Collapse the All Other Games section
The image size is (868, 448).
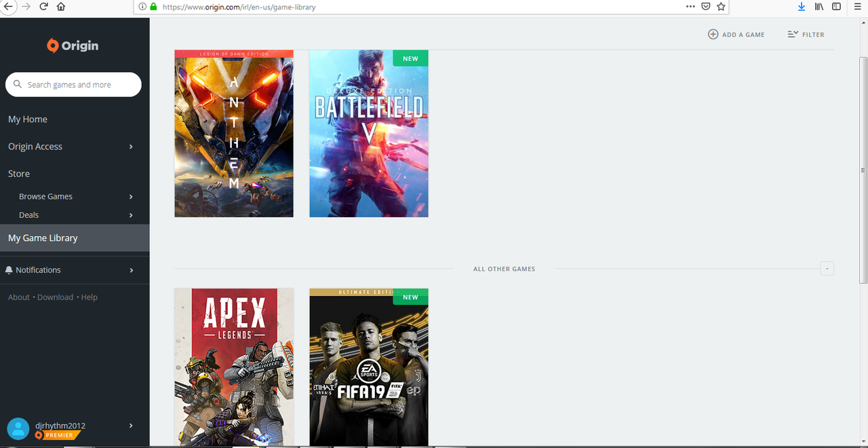click(827, 269)
